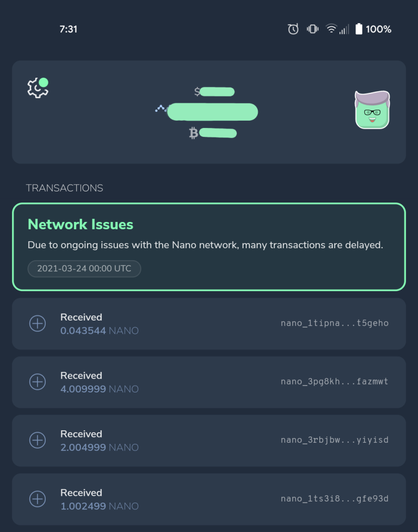Tap the Network Issues heading text
Screen dimensions: 418x532
(80, 224)
